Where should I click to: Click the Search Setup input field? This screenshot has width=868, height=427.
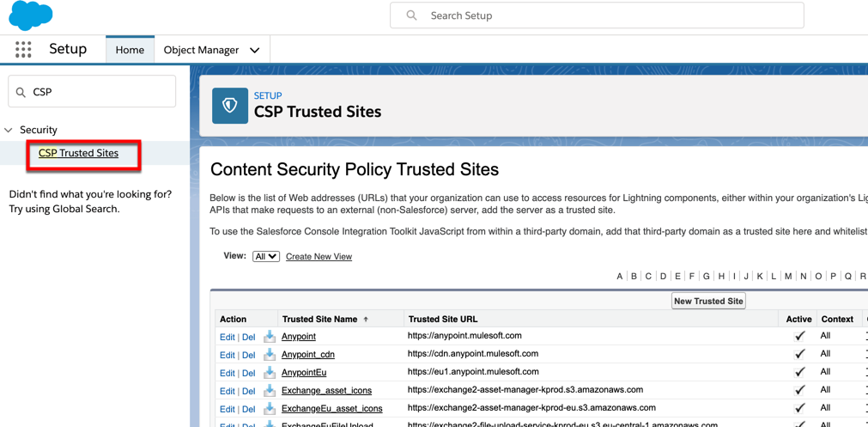[610, 15]
